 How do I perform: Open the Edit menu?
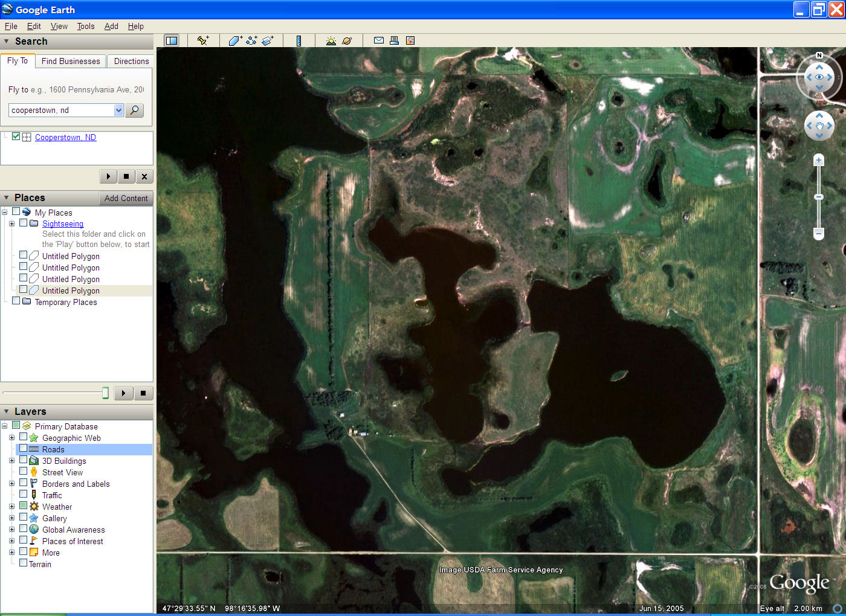tap(34, 26)
